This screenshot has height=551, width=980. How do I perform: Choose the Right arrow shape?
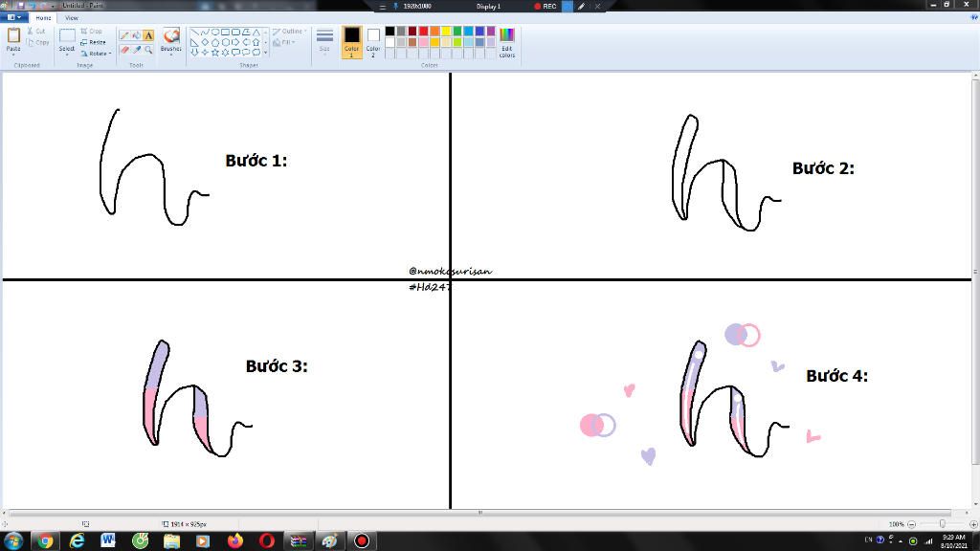coord(235,42)
